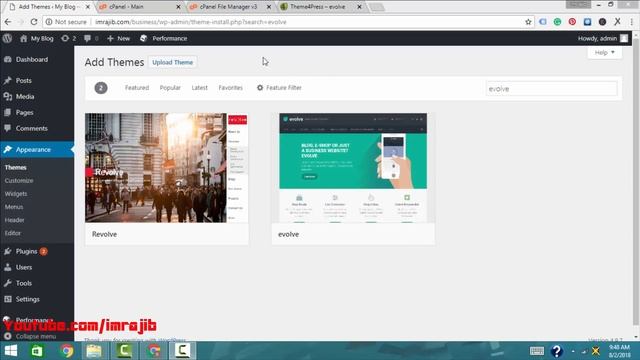Open Chrome from the taskbar
This screenshot has height=360, width=640.
click(x=67, y=351)
